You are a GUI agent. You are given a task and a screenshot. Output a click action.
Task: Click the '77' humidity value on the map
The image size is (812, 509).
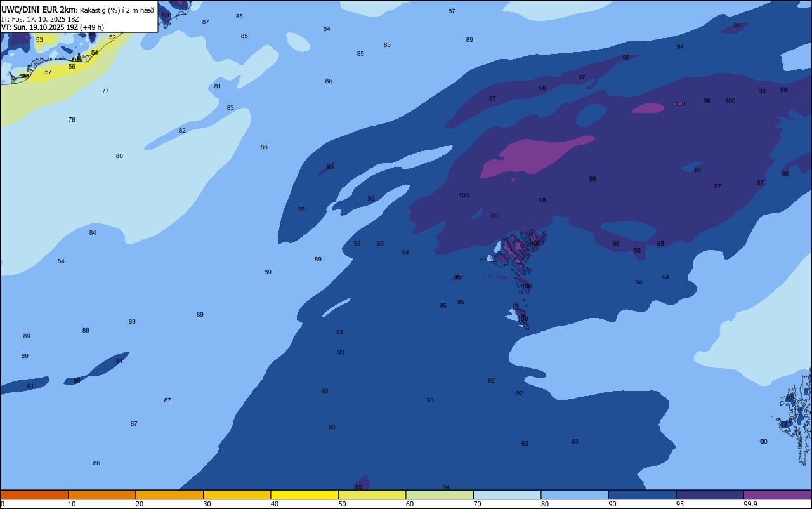pyautogui.click(x=105, y=91)
